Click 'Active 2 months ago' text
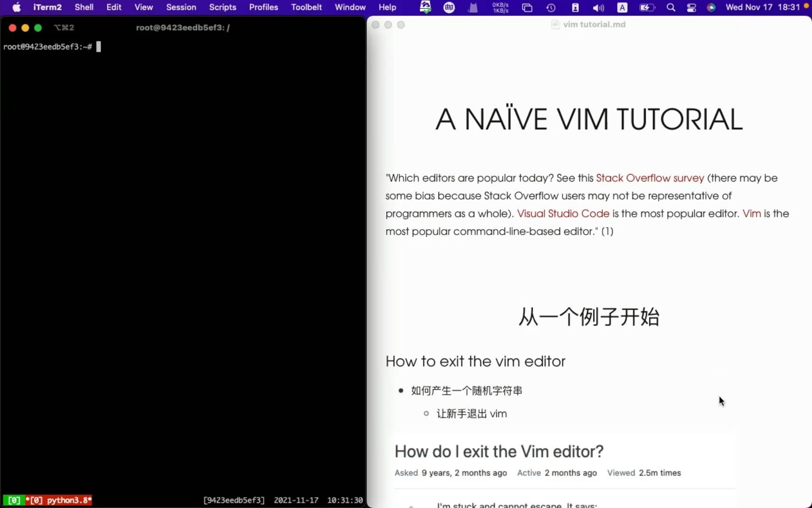812x508 pixels. (557, 473)
